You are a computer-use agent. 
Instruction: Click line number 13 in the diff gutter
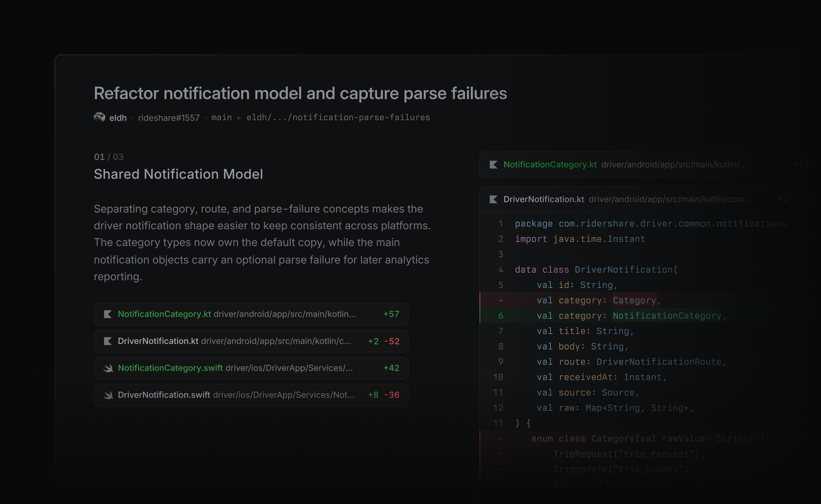(498, 423)
